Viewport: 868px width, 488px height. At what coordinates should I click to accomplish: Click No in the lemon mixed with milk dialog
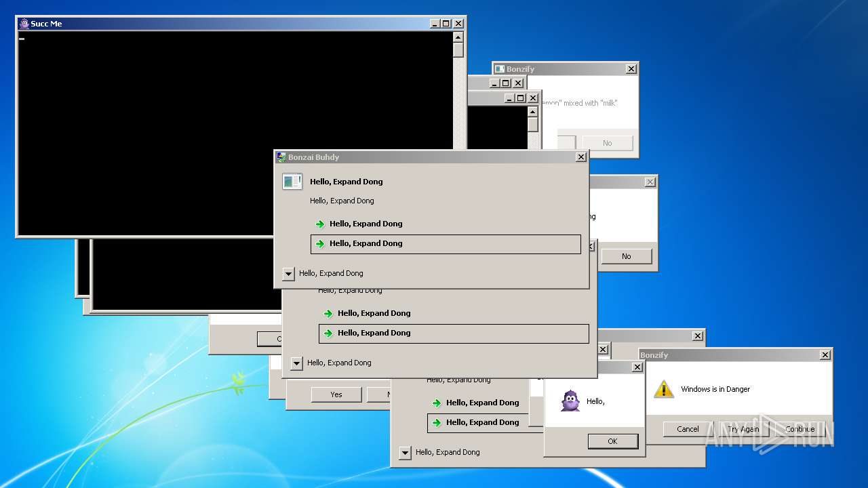[x=608, y=143]
